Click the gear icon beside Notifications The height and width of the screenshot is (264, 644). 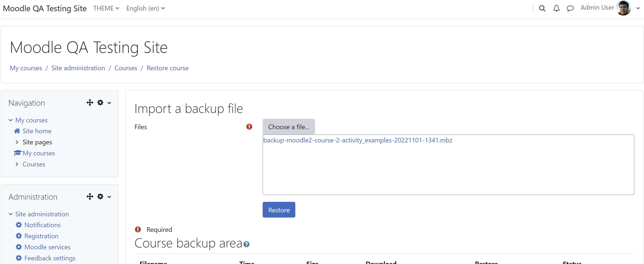click(19, 225)
